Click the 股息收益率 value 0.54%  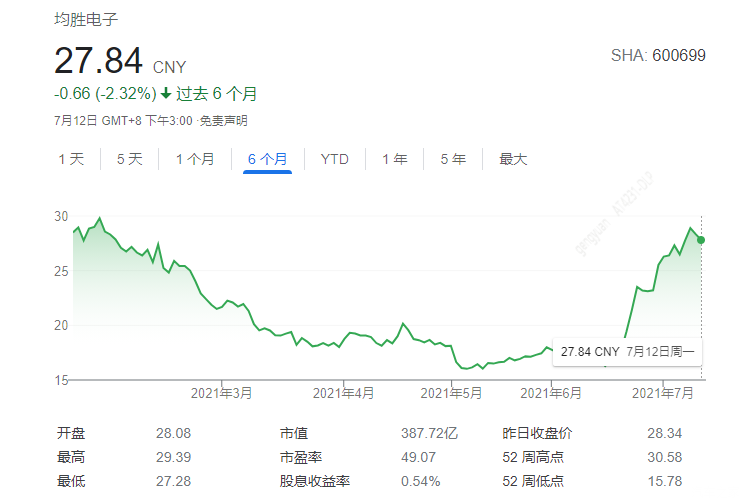[x=420, y=481]
